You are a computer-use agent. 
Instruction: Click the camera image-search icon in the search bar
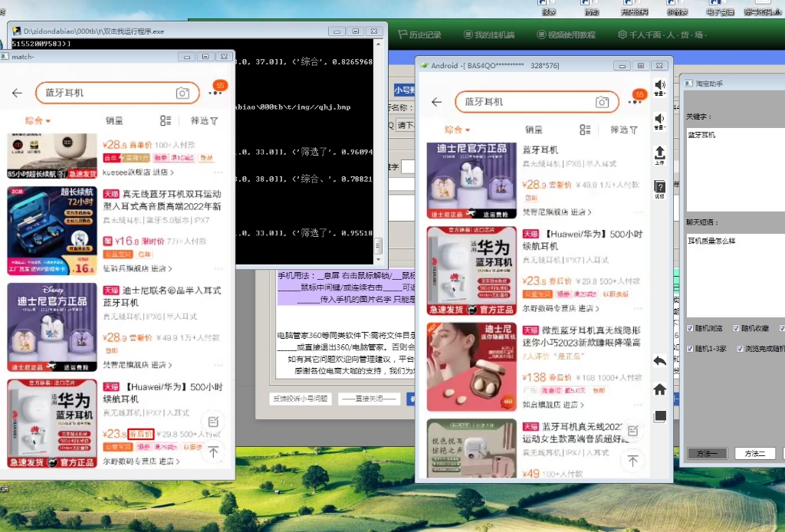pyautogui.click(x=603, y=101)
